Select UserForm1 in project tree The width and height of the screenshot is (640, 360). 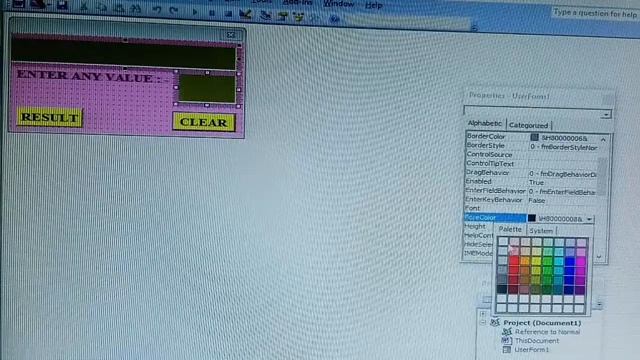[531, 350]
